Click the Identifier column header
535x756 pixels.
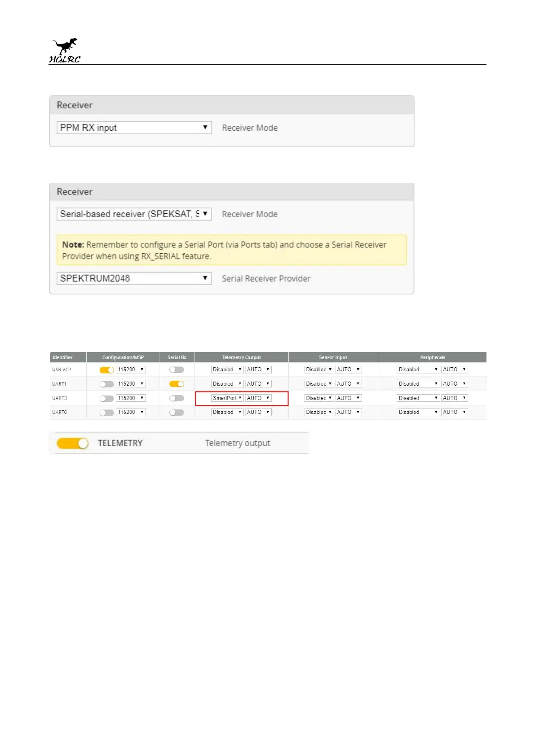[68, 357]
